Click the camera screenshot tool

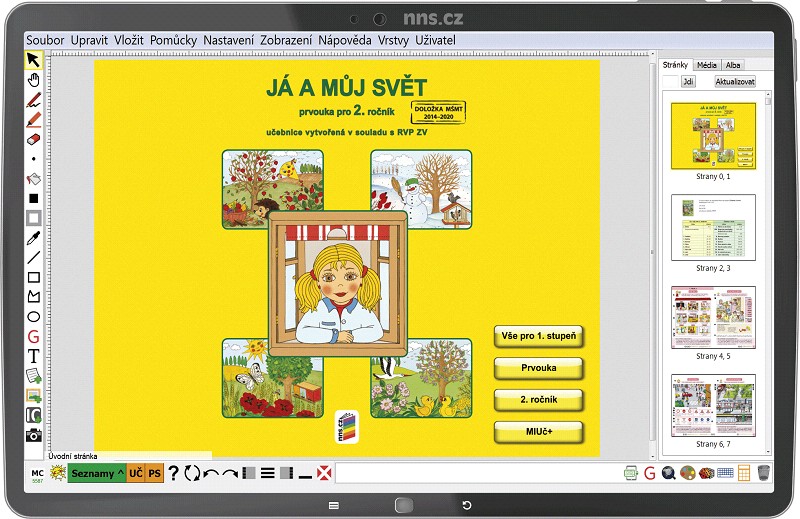coord(33,435)
